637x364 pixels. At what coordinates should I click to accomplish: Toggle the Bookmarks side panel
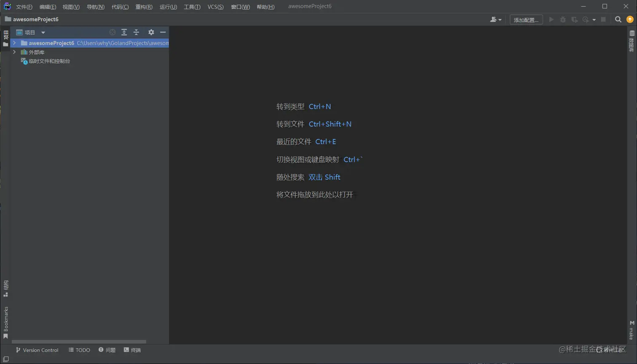pyautogui.click(x=5, y=322)
